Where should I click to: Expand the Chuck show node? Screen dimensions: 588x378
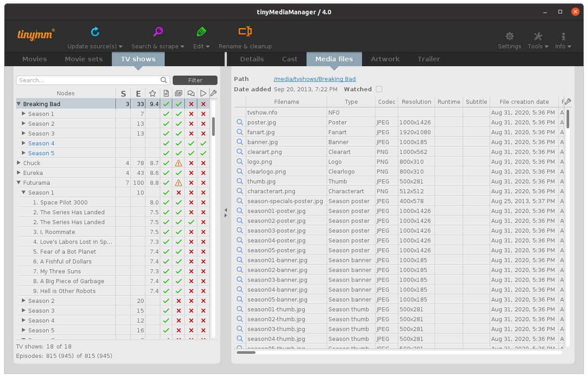pos(19,163)
